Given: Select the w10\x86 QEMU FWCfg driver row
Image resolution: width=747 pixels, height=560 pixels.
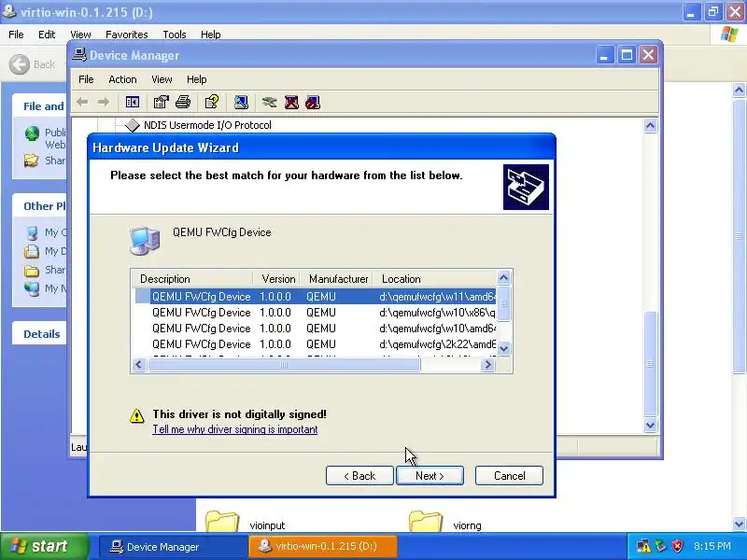Looking at the screenshot, I should click(x=315, y=313).
